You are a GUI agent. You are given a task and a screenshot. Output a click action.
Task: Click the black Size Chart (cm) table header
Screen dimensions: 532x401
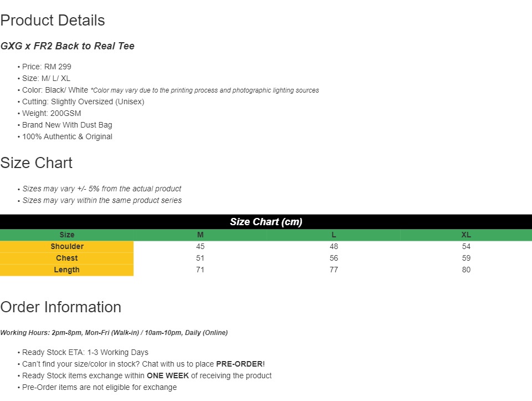click(x=266, y=222)
